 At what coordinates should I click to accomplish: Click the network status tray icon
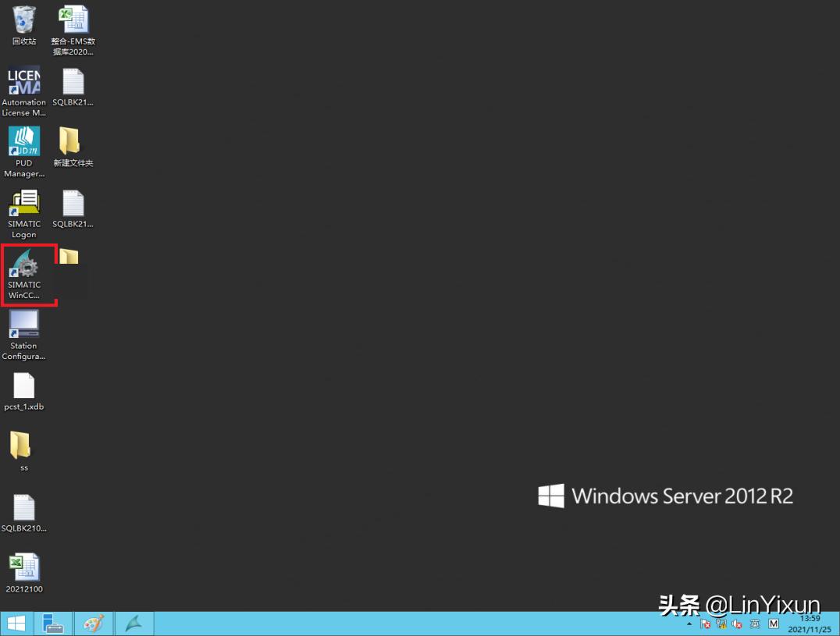pyautogui.click(x=721, y=624)
